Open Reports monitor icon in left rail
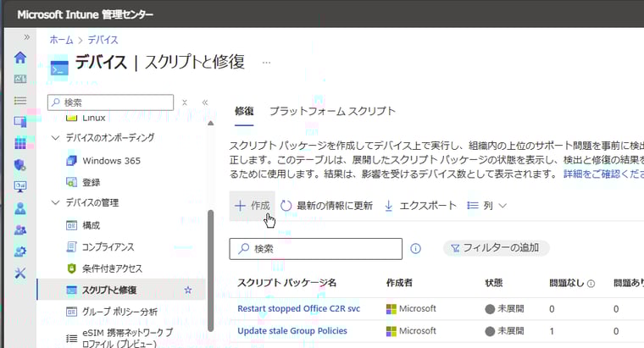The image size is (644, 348). [x=20, y=187]
